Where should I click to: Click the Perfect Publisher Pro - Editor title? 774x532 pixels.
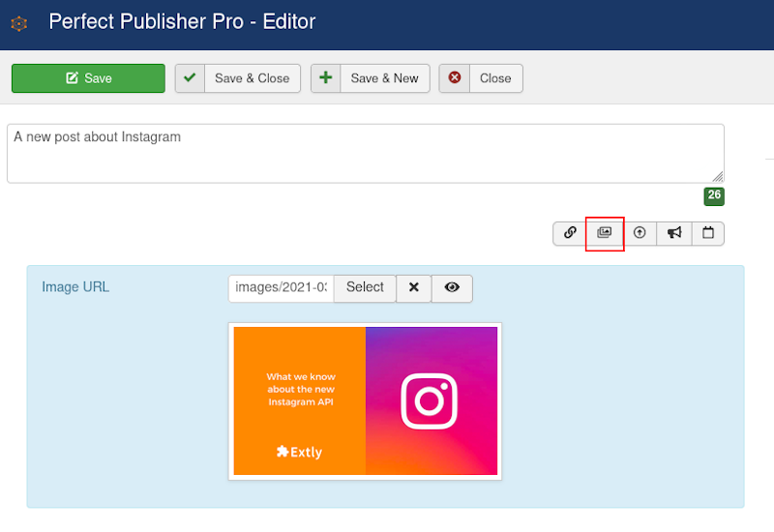[182, 22]
